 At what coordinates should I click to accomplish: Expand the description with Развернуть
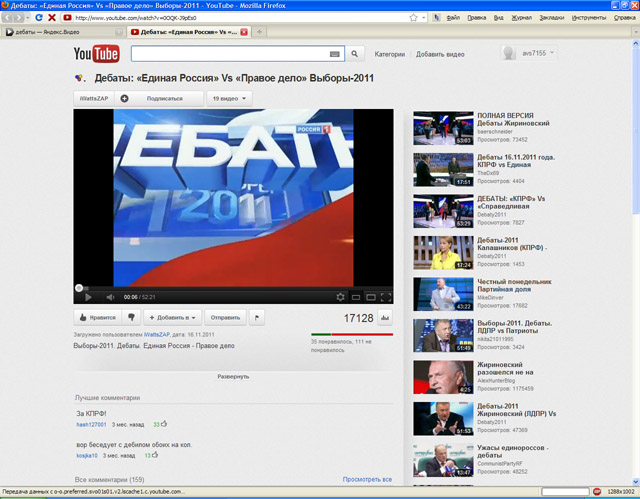pyautogui.click(x=232, y=376)
